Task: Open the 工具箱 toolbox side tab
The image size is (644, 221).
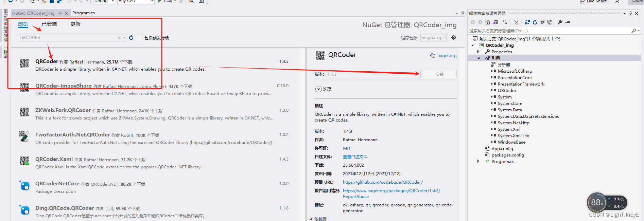Action: coord(5,52)
